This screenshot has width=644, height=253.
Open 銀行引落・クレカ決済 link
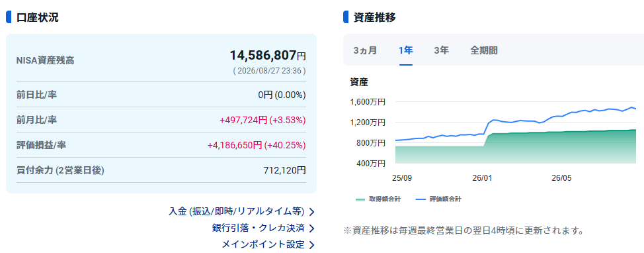point(259,228)
